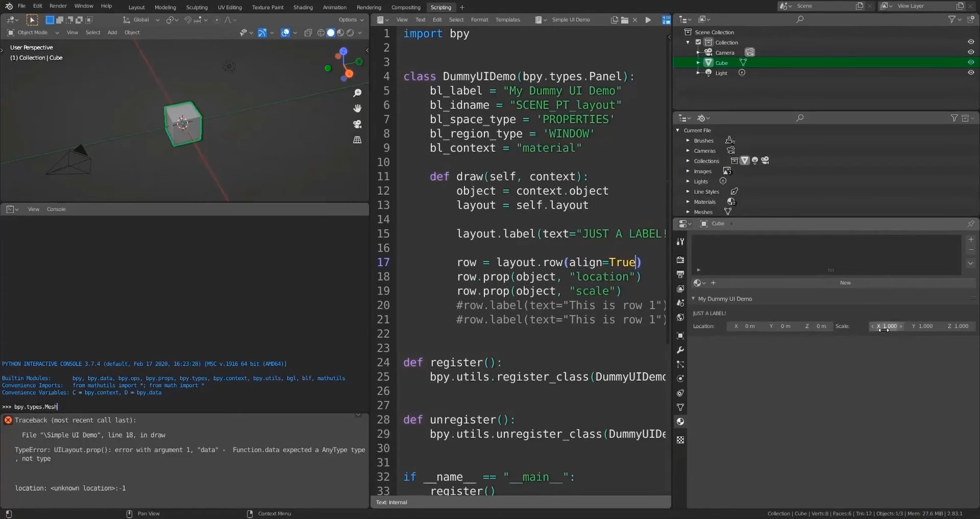Expand the Materials entry in Current File

tap(688, 202)
